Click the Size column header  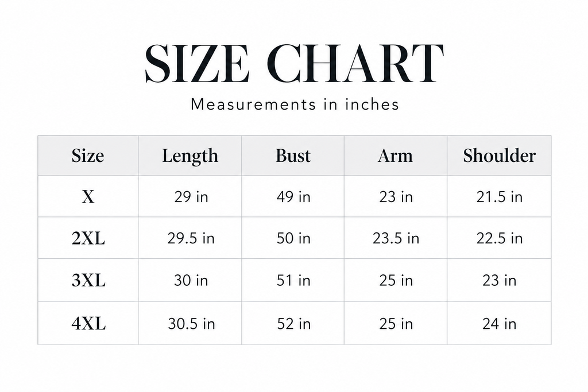click(88, 156)
